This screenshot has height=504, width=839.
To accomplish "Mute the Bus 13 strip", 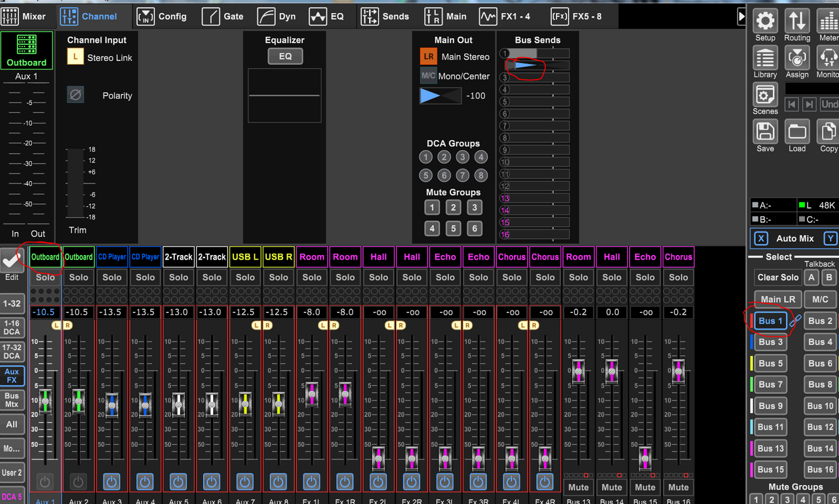I will point(578,487).
